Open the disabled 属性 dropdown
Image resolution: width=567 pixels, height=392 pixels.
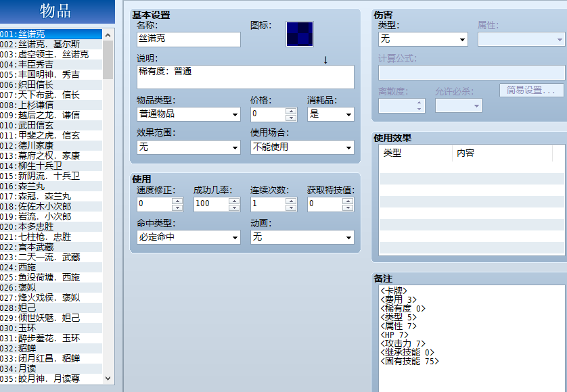(x=521, y=39)
